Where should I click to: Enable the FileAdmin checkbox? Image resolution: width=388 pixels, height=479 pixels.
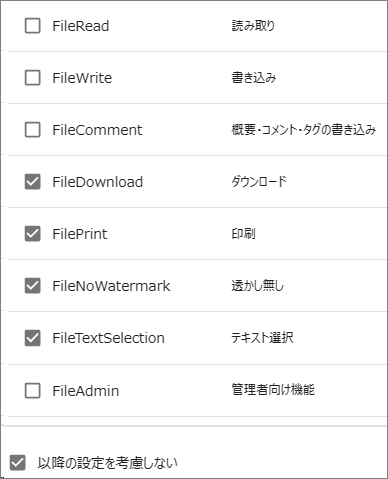tap(33, 391)
